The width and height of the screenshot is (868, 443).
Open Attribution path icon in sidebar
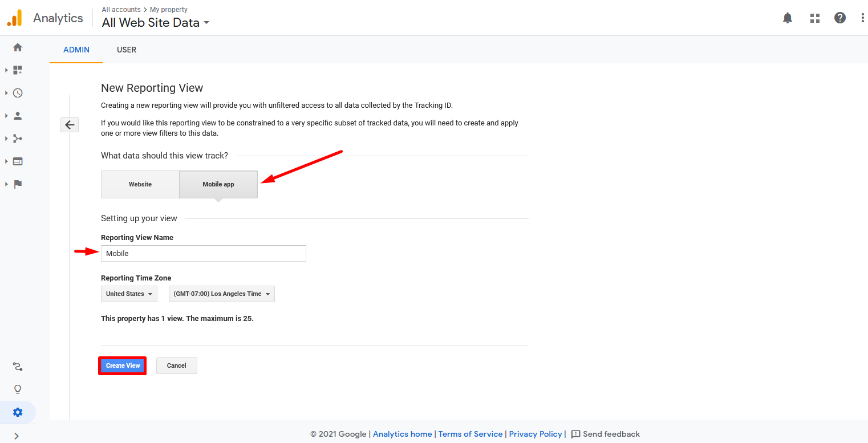click(x=18, y=367)
